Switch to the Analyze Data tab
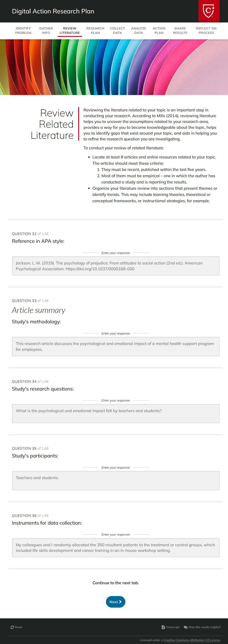228x644 pixels. (x=139, y=31)
